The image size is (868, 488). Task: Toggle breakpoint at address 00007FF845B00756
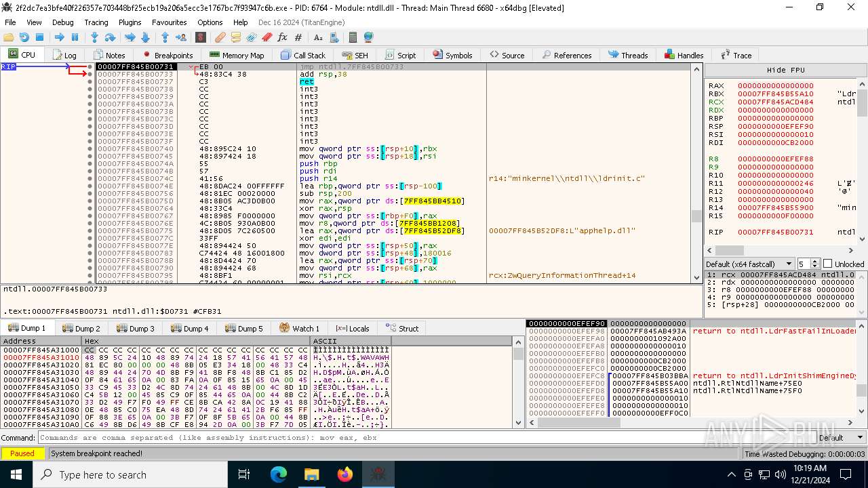tap(90, 193)
